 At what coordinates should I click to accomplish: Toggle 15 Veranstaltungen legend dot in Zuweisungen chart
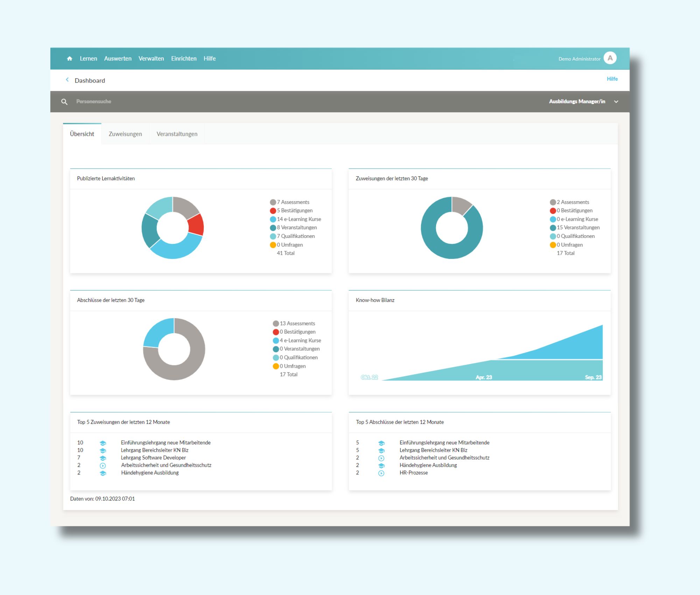pos(553,228)
